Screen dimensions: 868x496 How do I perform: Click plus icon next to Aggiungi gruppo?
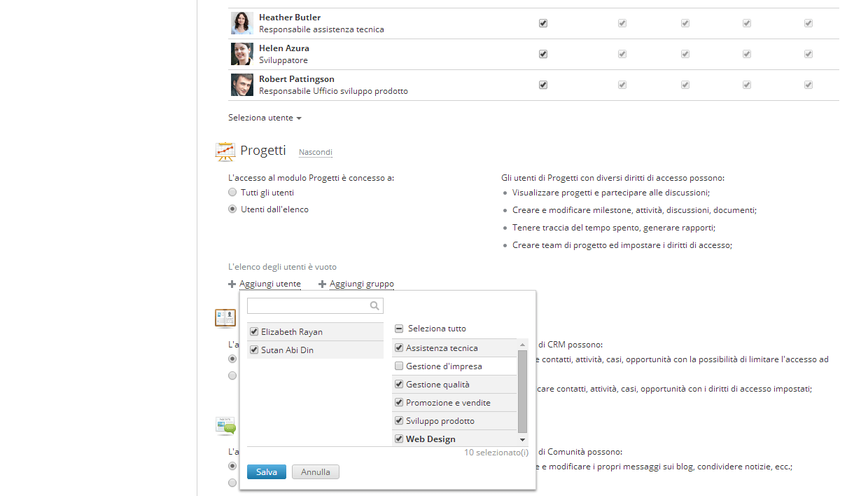tap(323, 284)
